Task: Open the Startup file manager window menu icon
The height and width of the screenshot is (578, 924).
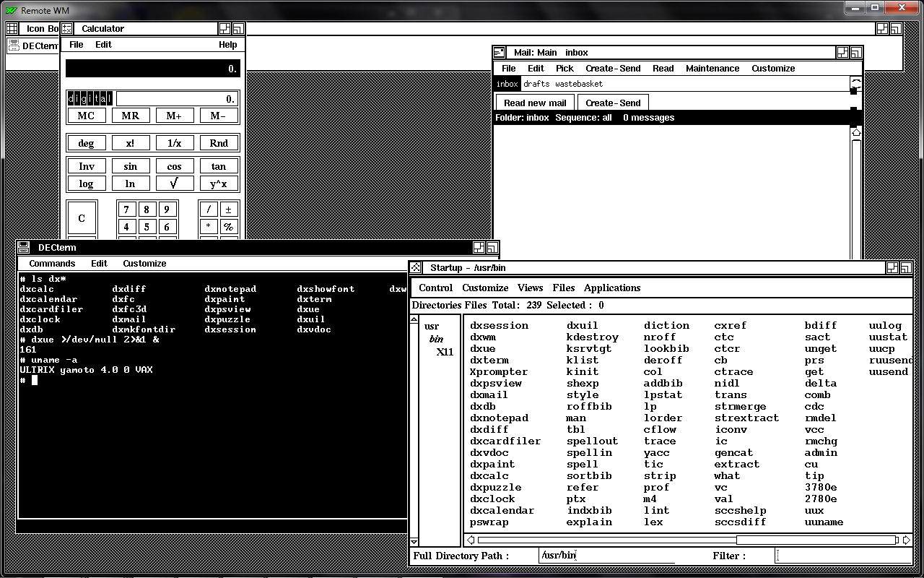Action: 417,267
